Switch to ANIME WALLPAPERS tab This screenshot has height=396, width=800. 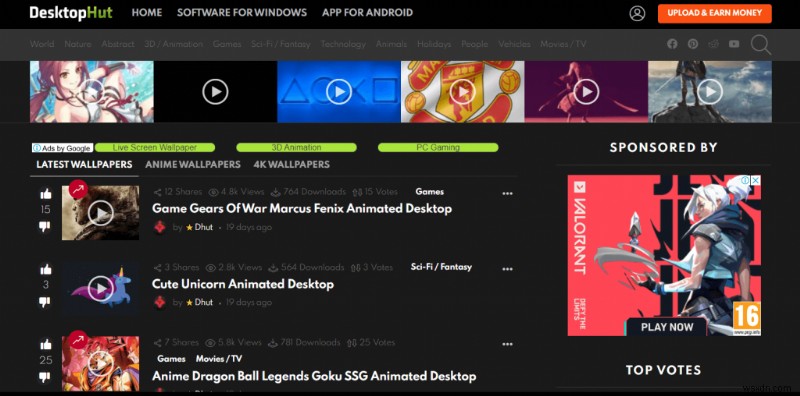(x=193, y=164)
